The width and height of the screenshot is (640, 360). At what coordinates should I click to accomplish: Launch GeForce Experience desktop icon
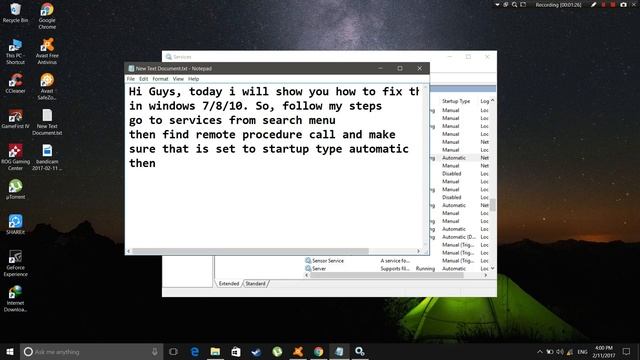click(x=15, y=263)
